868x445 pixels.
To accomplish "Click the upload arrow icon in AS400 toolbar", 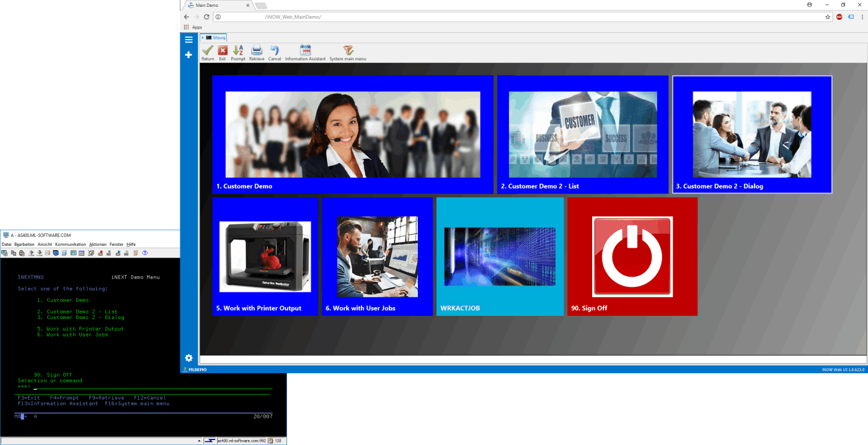I will [x=31, y=253].
